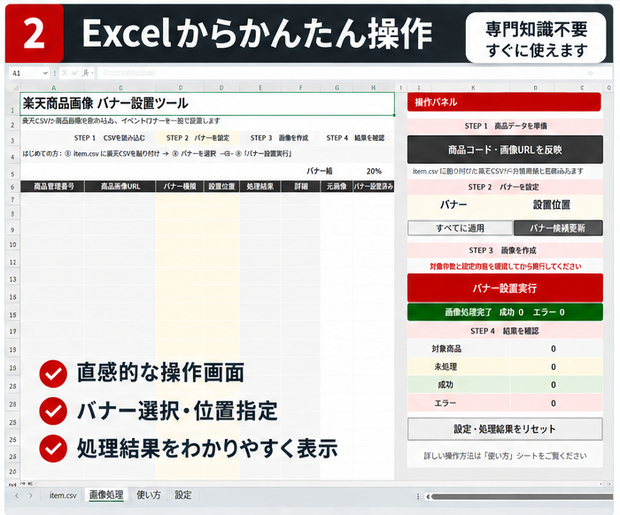Click 商品コード・画像URLを反映 button
The height and width of the screenshot is (515, 620).
(505, 150)
